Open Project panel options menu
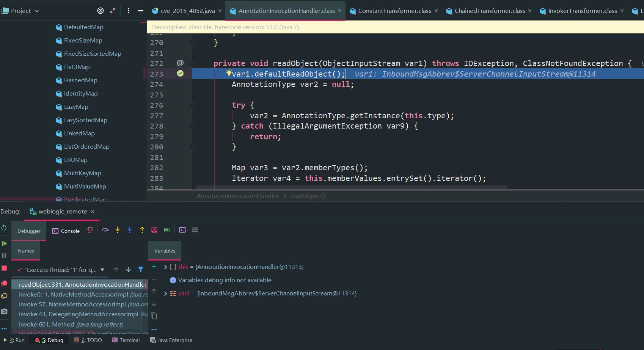The height and width of the screenshot is (350, 644). click(x=129, y=11)
